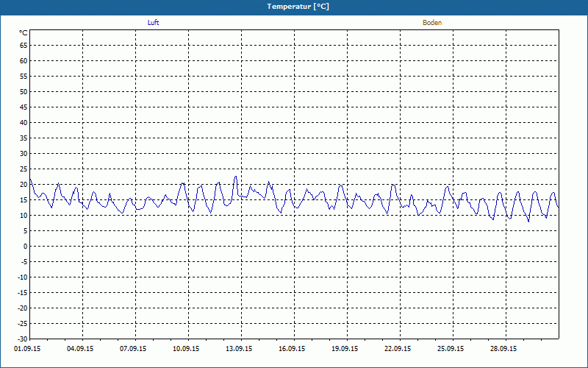The image size is (588, 368).
Task: Click the 65 y-axis value
Action: pos(24,46)
